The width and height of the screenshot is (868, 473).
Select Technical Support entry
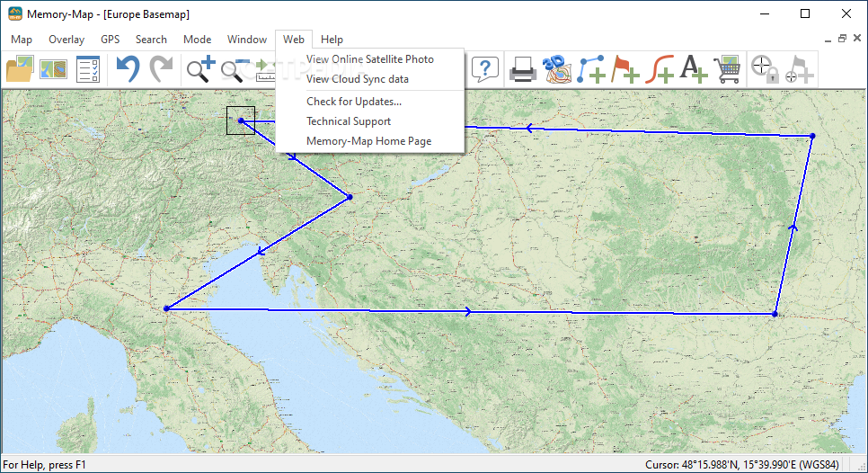370,121
